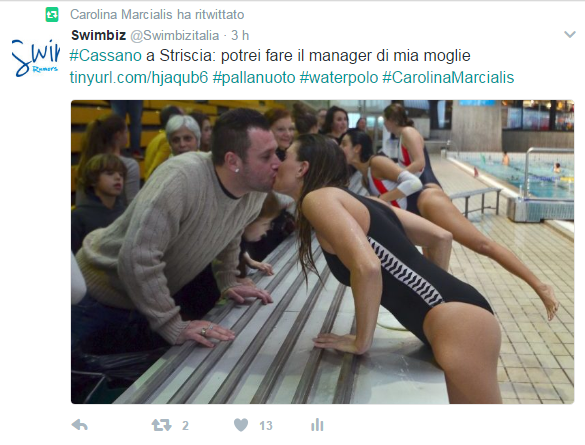Open the Swimbiz account name

click(x=98, y=35)
